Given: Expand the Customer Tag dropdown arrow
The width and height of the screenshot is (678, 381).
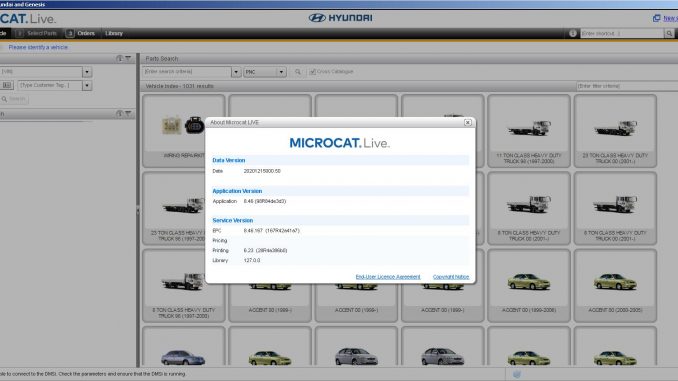Looking at the screenshot, I should (x=87, y=86).
